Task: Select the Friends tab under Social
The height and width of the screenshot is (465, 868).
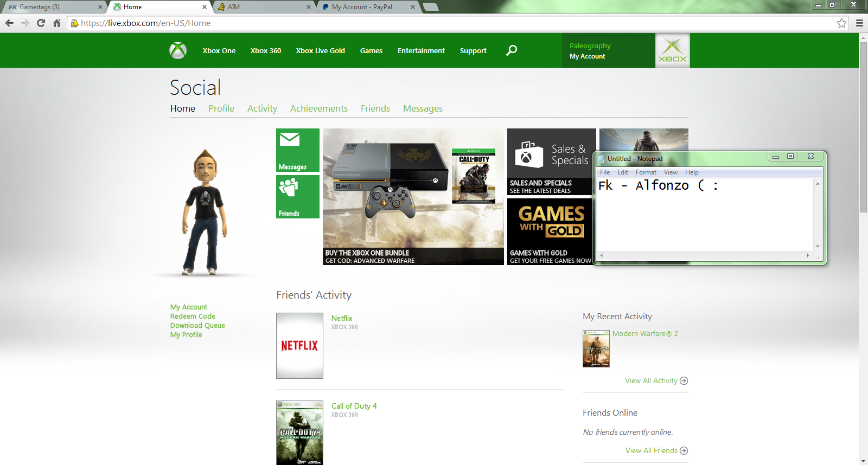Action: (375, 108)
